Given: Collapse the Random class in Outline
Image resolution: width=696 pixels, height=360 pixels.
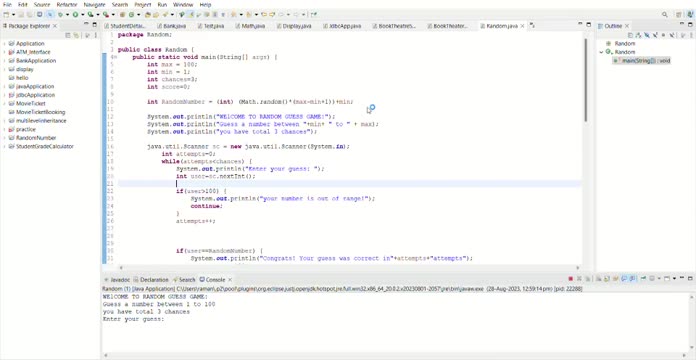Looking at the screenshot, I should click(601, 52).
